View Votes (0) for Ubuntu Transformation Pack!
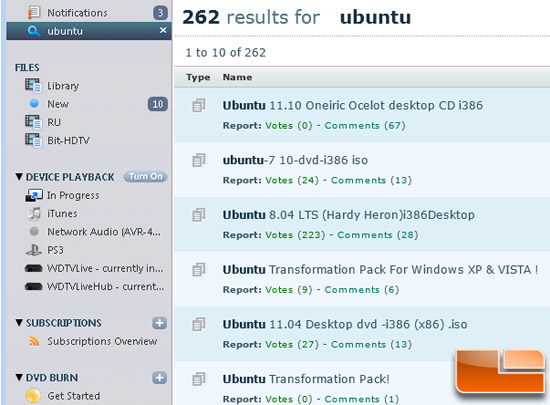 pos(289,399)
